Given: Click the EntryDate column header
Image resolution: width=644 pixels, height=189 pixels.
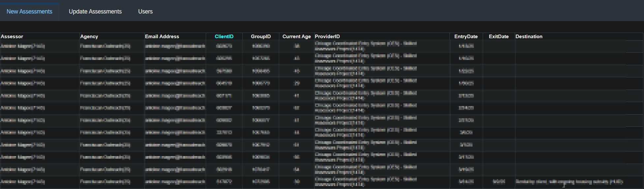Looking at the screenshot, I should coord(466,37).
